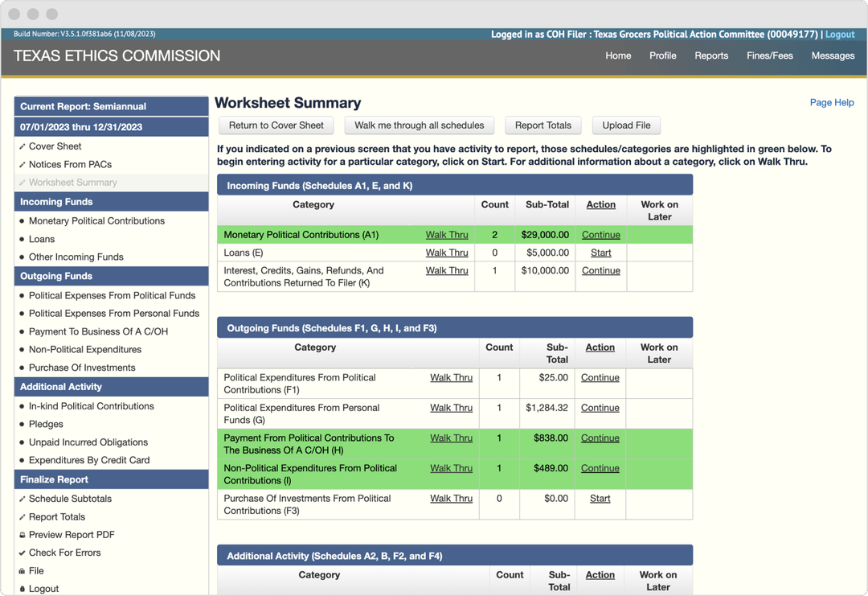Screen dimensions: 868x596
Task: Continue Monetary Political Contributions (A1) entry
Action: pos(600,234)
